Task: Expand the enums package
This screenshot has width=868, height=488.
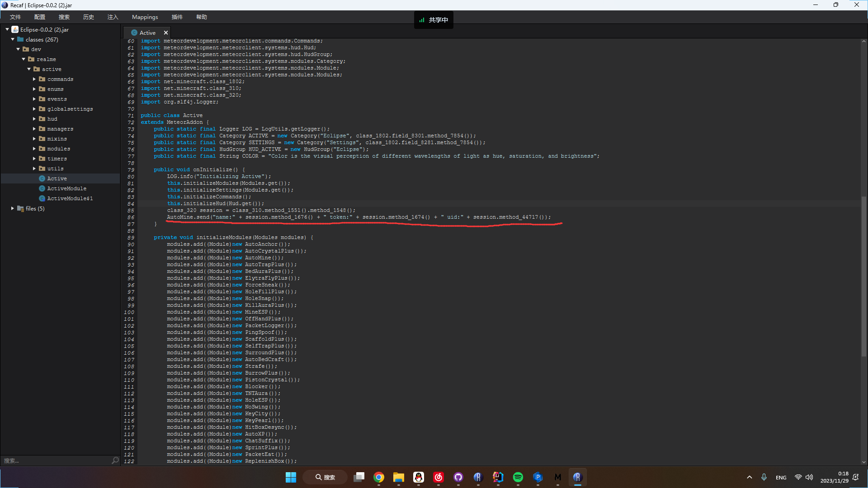Action: [x=34, y=89]
